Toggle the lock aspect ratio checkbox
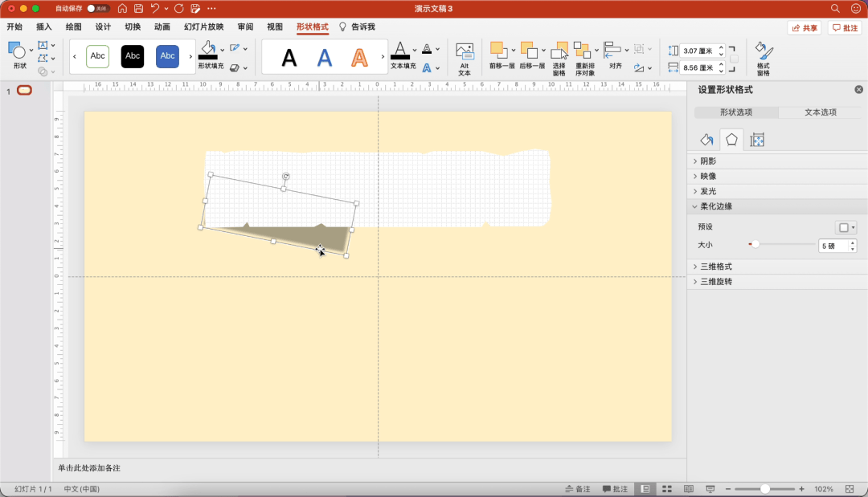The height and width of the screenshot is (497, 868). (733, 59)
